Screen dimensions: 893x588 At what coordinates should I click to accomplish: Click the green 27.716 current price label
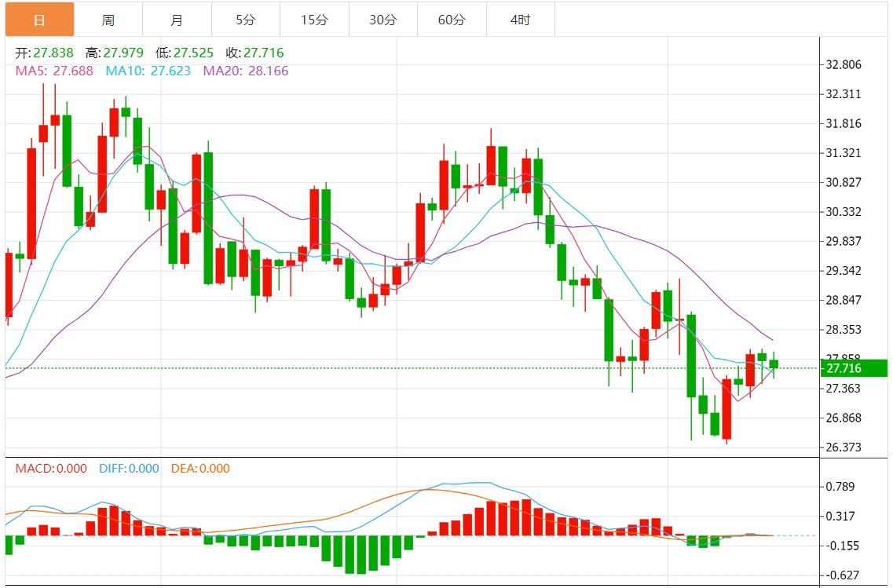[x=854, y=368]
